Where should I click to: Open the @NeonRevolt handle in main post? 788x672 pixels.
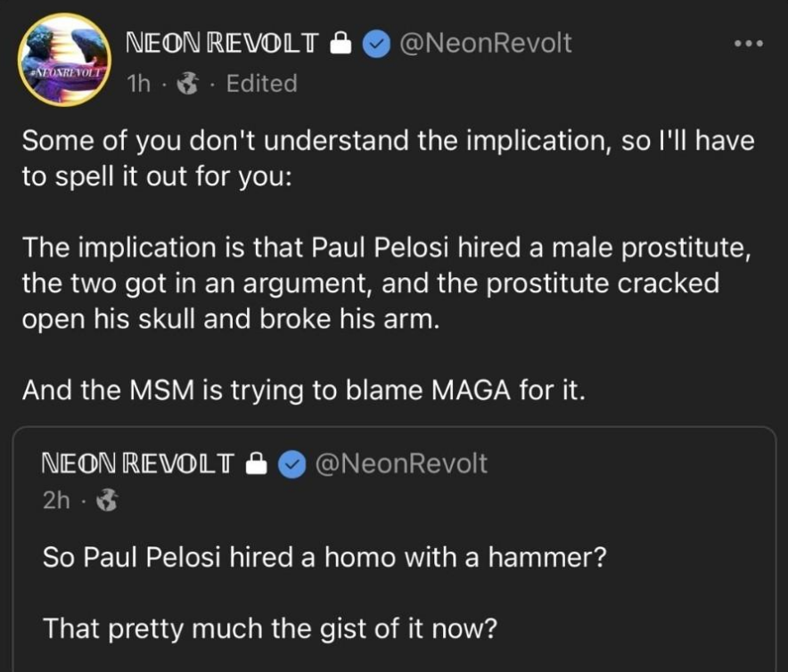coord(487,43)
